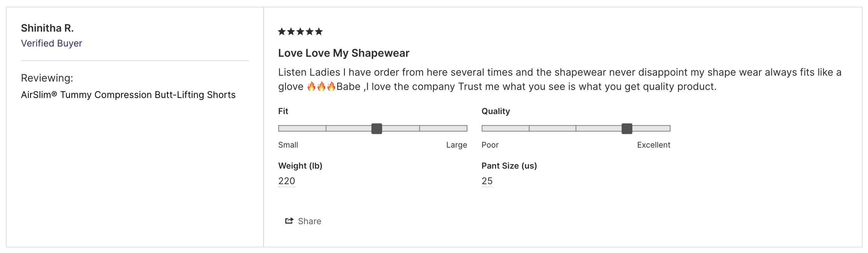This screenshot has width=868, height=253.
Task: Click the Excellent end of Quality slider
Action: 654,145
